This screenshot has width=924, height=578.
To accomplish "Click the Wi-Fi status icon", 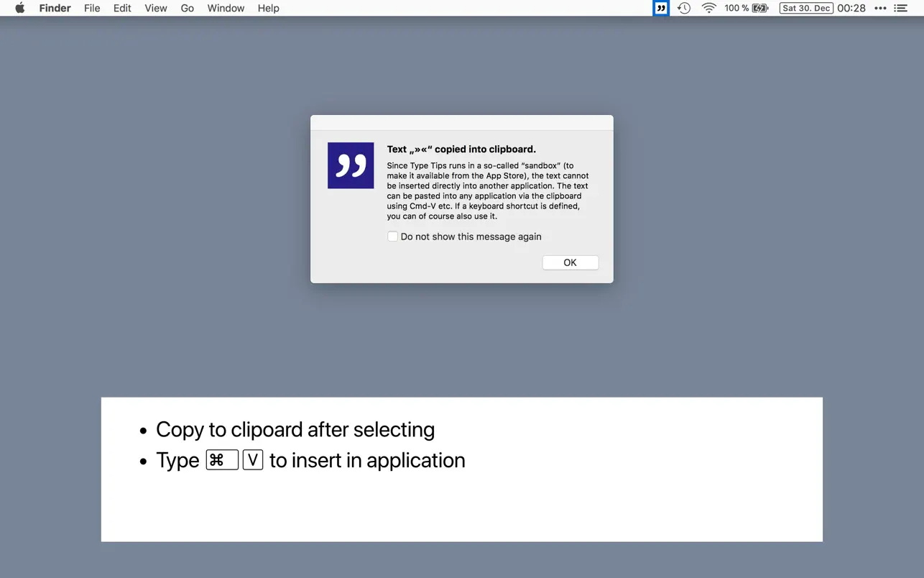I will coord(708,8).
